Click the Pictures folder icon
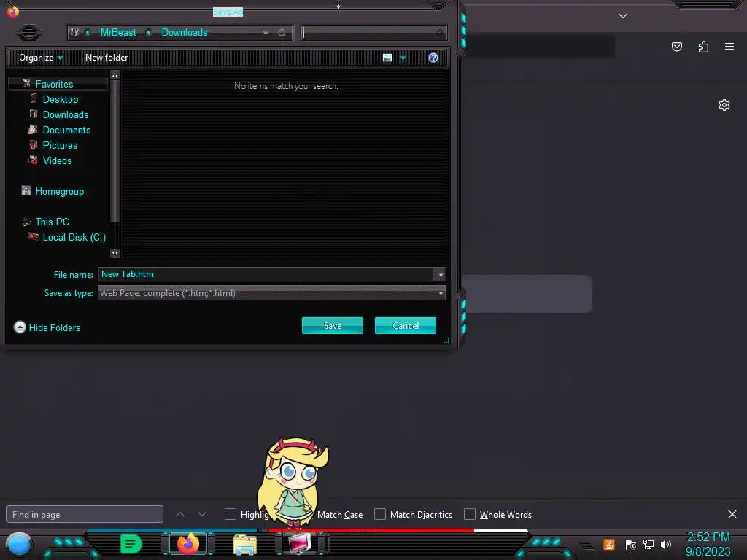 click(34, 145)
